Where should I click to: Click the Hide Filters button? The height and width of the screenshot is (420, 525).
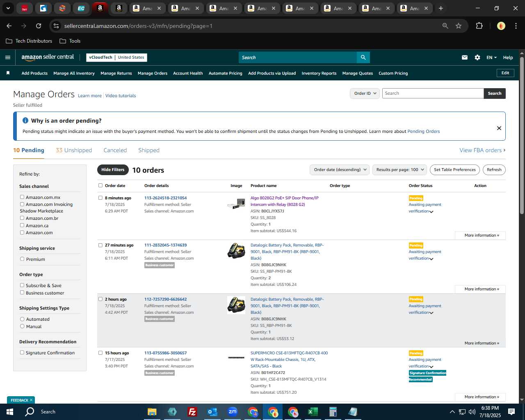pyautogui.click(x=113, y=170)
